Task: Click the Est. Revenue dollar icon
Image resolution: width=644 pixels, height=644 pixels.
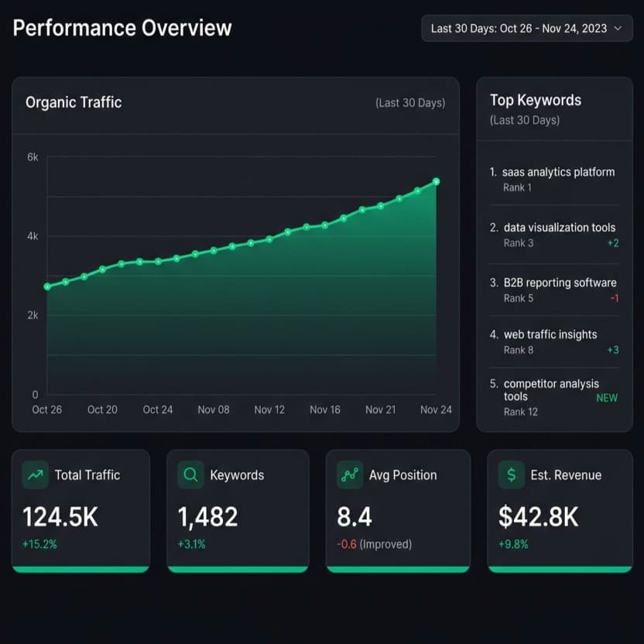Action: 512,474
